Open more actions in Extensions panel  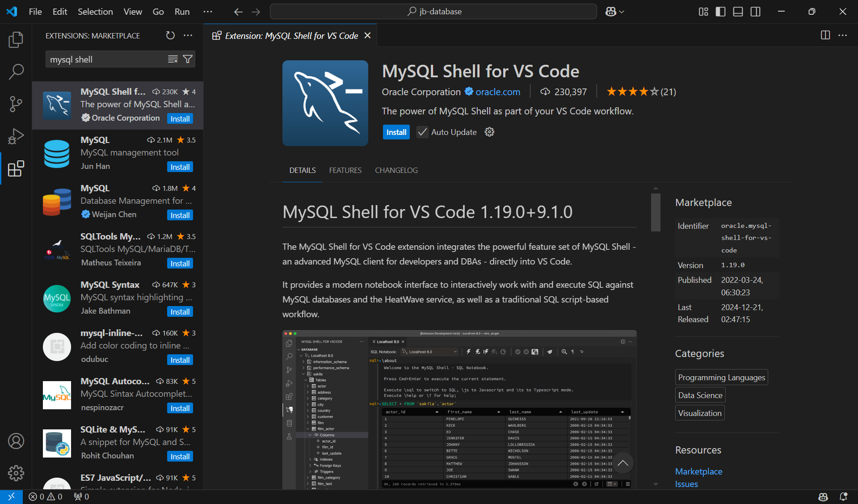click(188, 36)
